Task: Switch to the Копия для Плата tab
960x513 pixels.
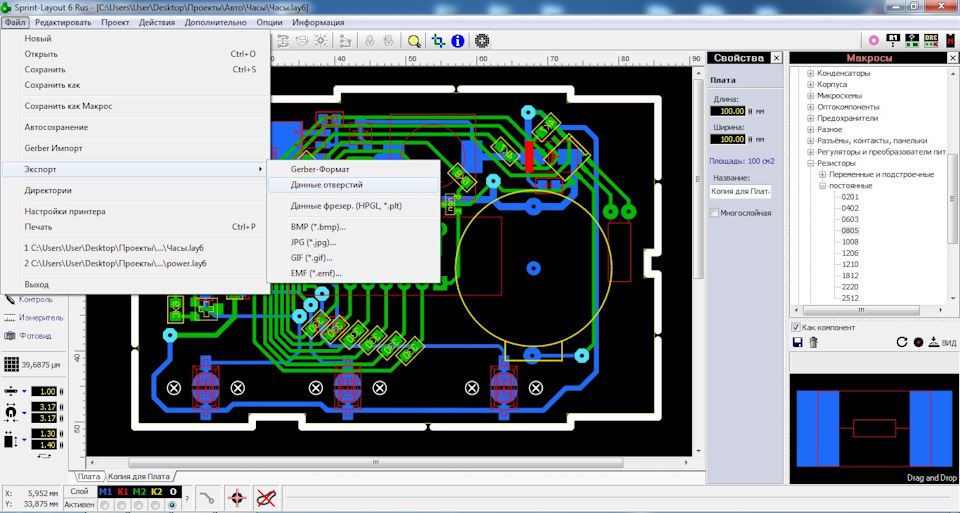Action: 139,476
